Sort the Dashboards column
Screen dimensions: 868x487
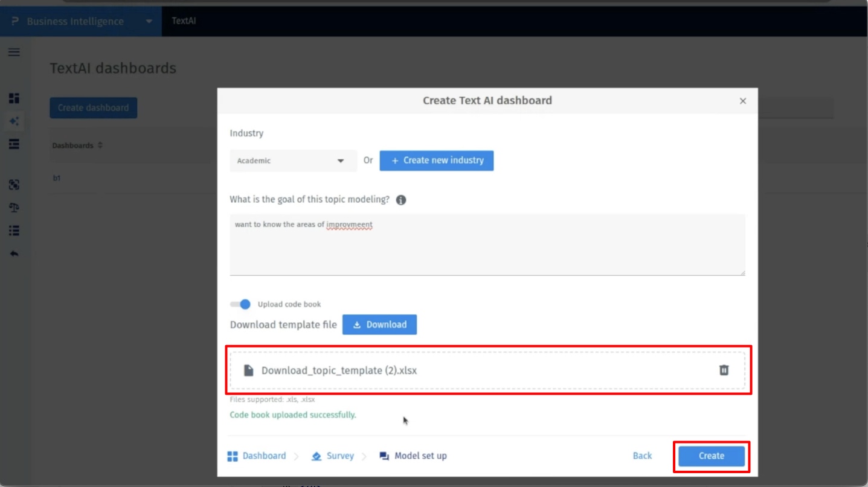point(100,145)
